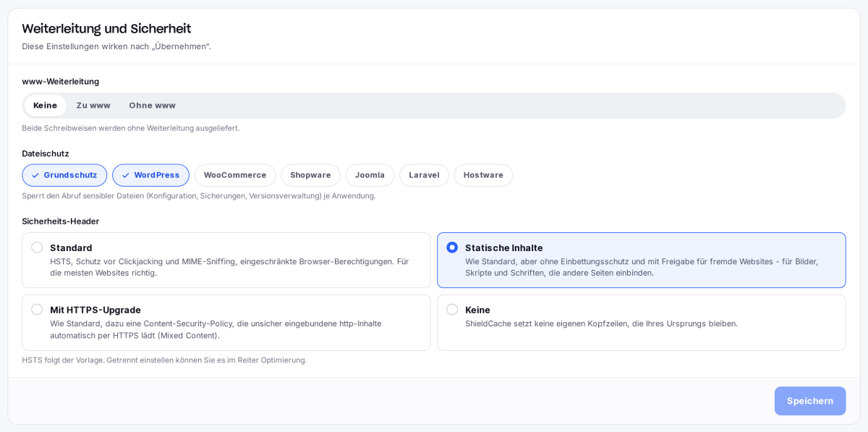Click the www-Weiterleitung section label

pos(61,81)
